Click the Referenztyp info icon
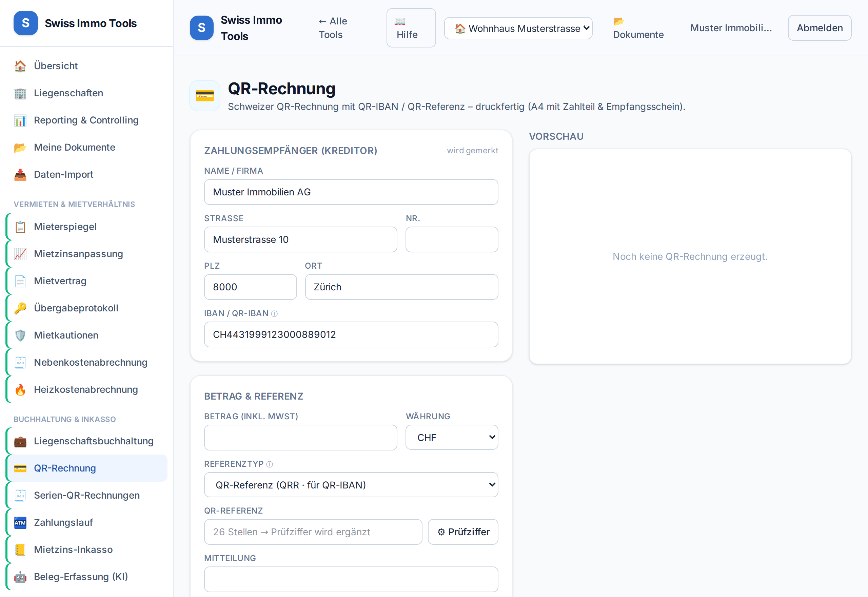The image size is (868, 597). 270,464
